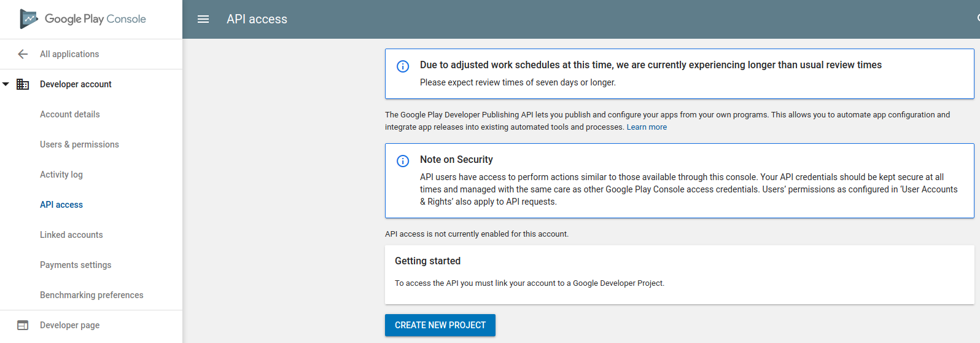Viewport: 980px width, 343px height.
Task: Click the Developer page window icon
Action: point(23,325)
